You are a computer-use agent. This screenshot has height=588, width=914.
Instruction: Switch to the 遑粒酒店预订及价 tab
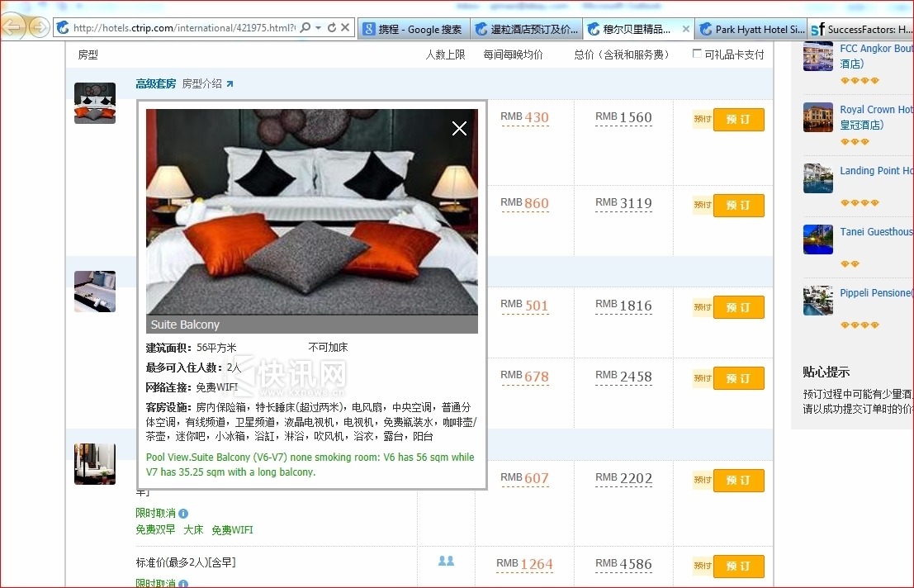[527, 29]
